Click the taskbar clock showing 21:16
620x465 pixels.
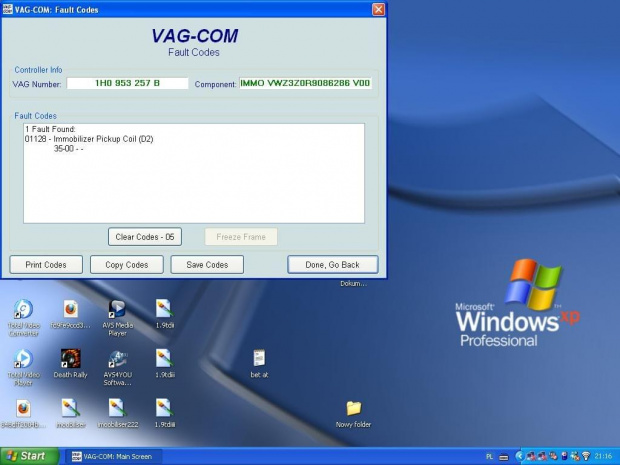pos(603,456)
